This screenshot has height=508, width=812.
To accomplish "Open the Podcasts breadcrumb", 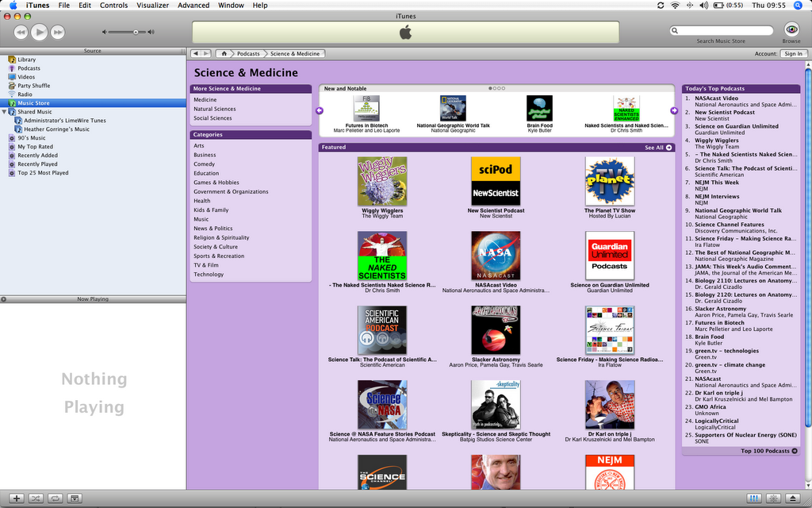I will click(x=248, y=53).
